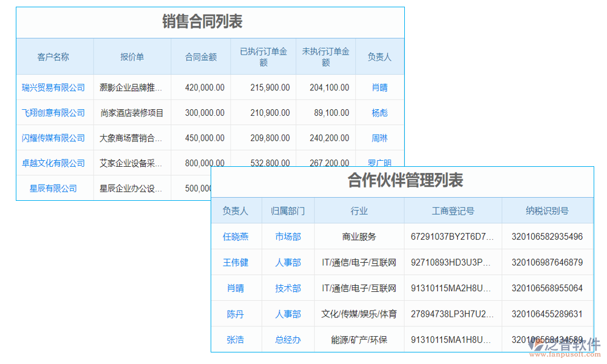Click 总经办 department for 张浩
The width and height of the screenshot is (607, 364).
(288, 339)
